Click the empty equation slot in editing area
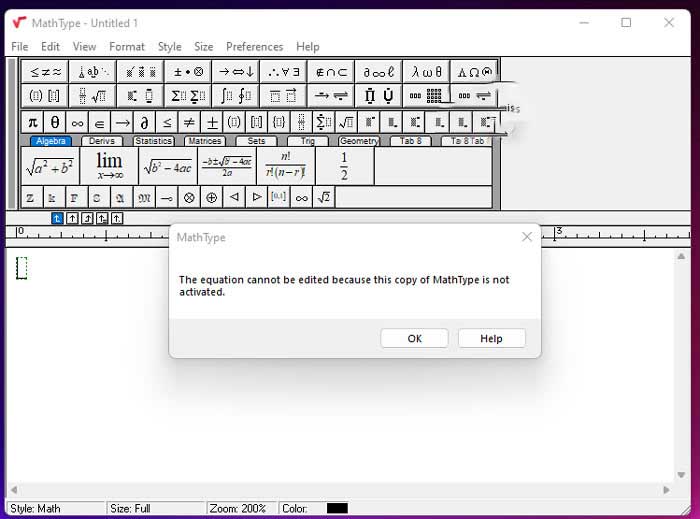The width and height of the screenshot is (700, 519). point(21,268)
